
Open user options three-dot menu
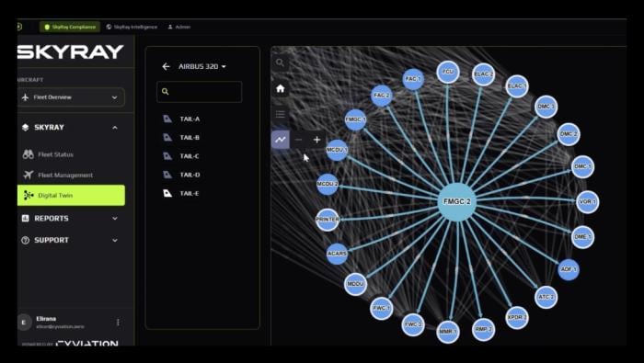[118, 323]
